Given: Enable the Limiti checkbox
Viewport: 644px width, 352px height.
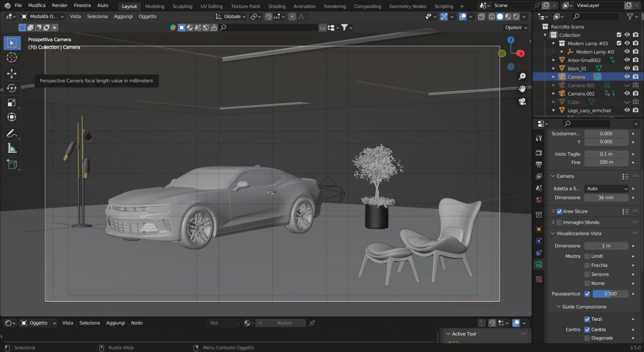Looking at the screenshot, I should pos(587,256).
